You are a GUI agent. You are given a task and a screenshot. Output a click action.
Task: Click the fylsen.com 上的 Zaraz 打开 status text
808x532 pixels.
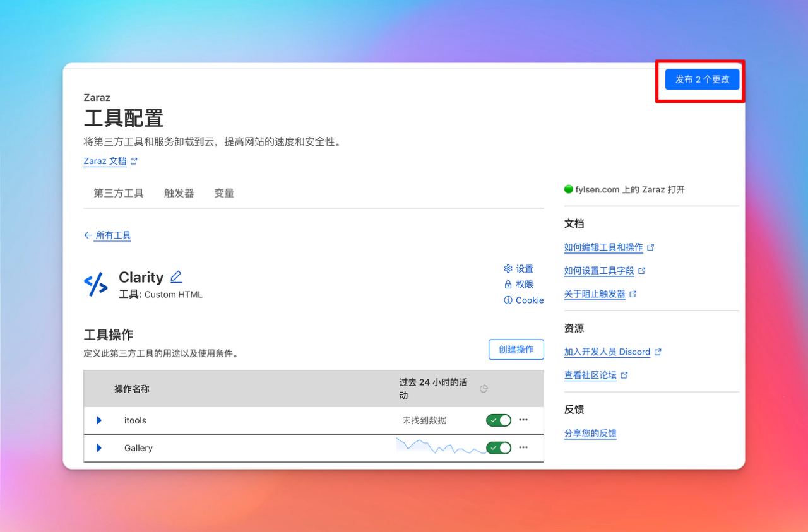[630, 189]
